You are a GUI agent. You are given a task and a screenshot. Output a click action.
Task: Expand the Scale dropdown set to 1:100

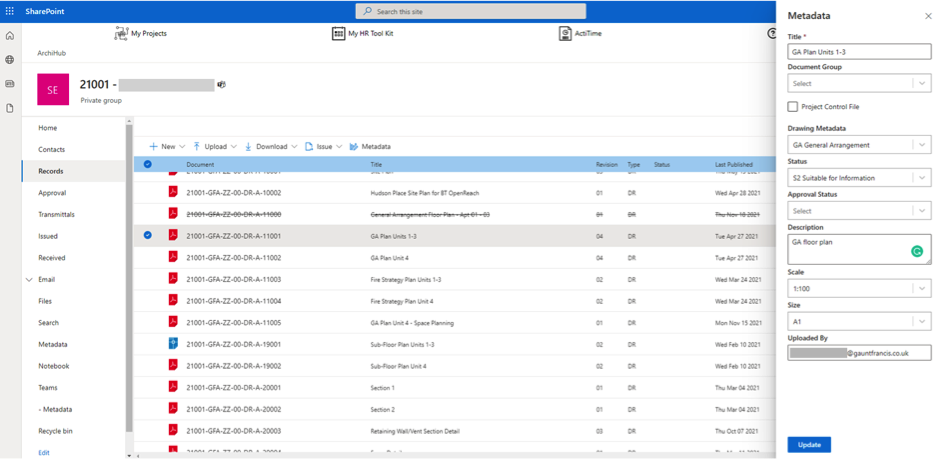[x=859, y=288]
